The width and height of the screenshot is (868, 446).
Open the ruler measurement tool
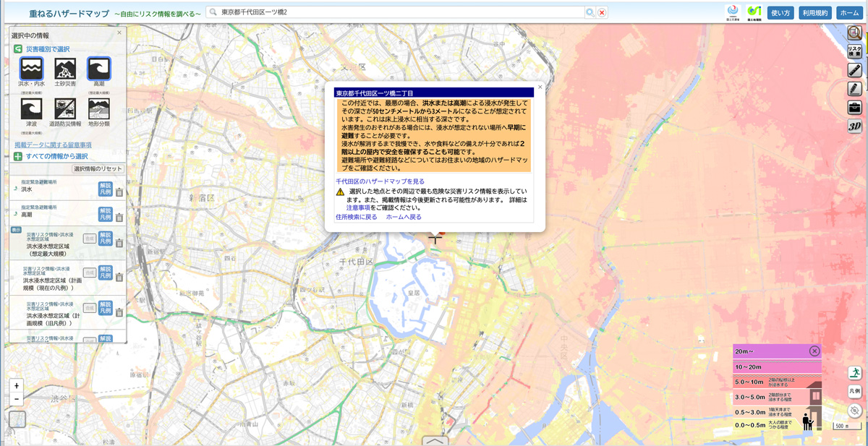(854, 70)
